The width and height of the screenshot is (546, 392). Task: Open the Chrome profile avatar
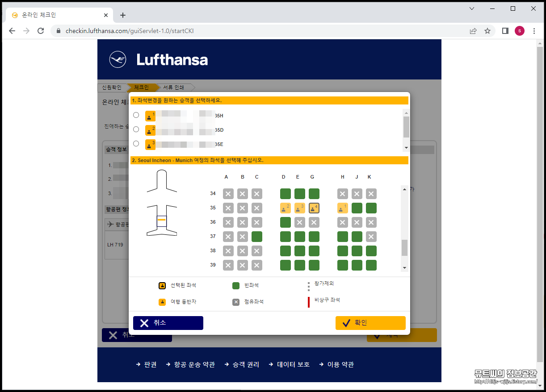[520, 31]
